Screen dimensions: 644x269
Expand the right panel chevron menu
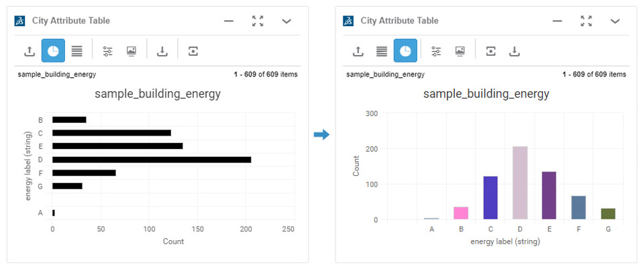pos(615,21)
